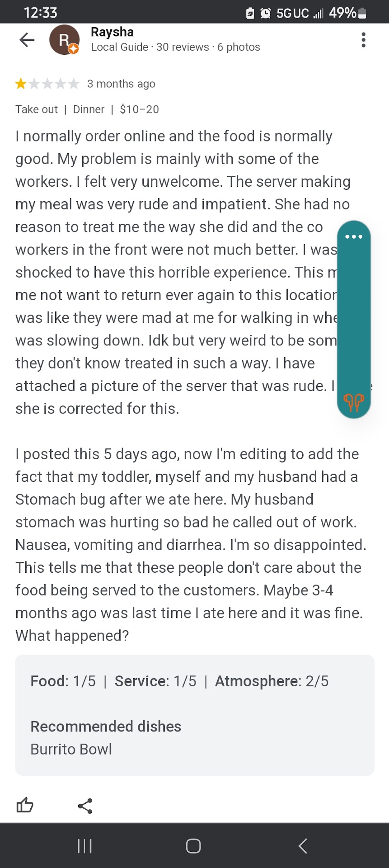Image resolution: width=389 pixels, height=868 pixels.
Task: Tap Local Guide reviews and photos info
Action: [x=175, y=47]
